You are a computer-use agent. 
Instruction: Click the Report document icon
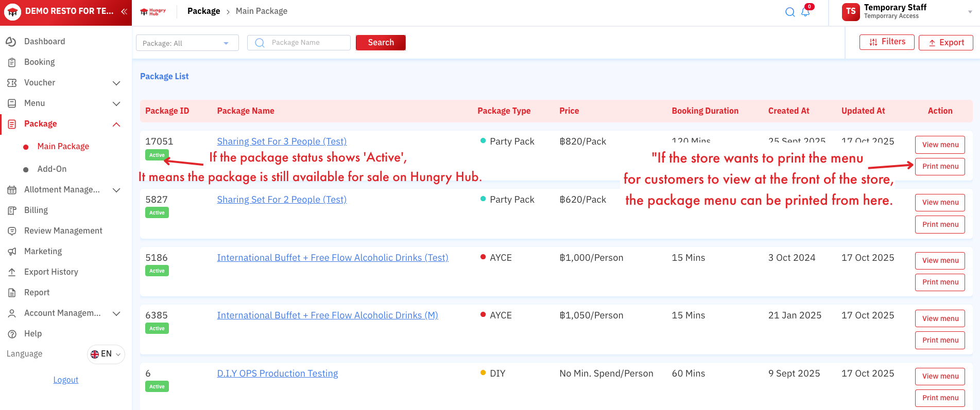12,293
